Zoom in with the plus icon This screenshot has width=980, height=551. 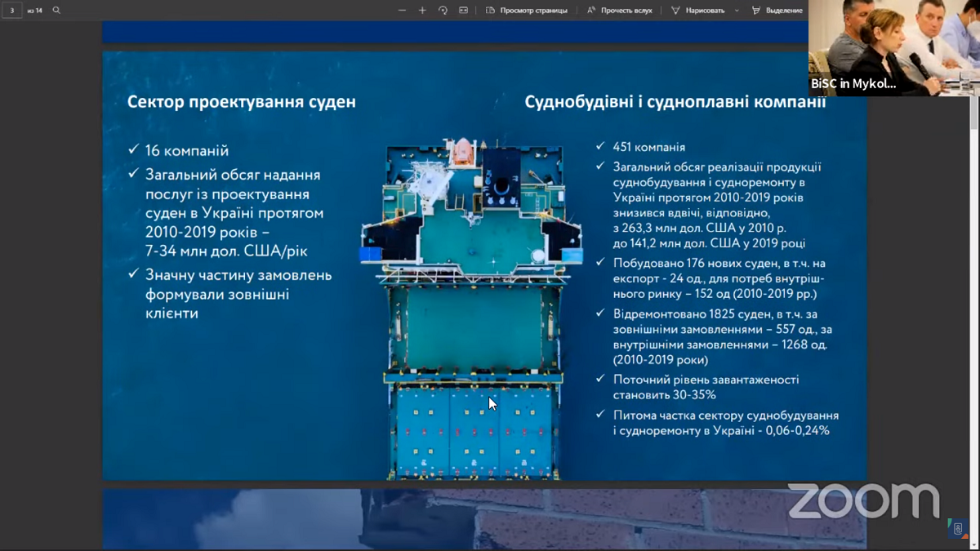coord(422,11)
